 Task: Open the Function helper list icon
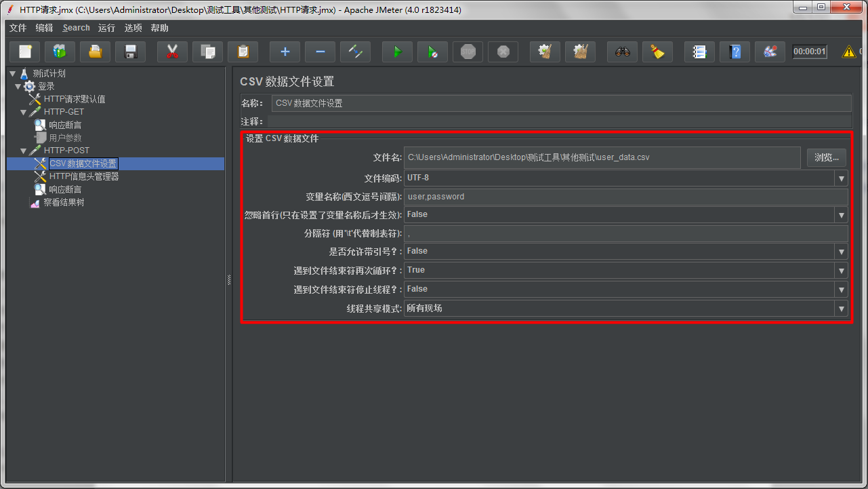click(x=700, y=52)
